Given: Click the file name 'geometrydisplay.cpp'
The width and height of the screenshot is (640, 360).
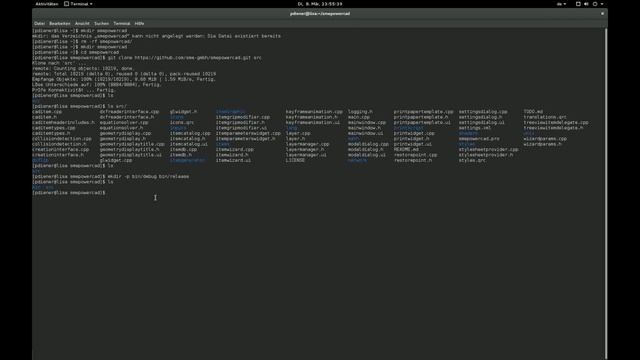Looking at the screenshot, I should (125, 133).
